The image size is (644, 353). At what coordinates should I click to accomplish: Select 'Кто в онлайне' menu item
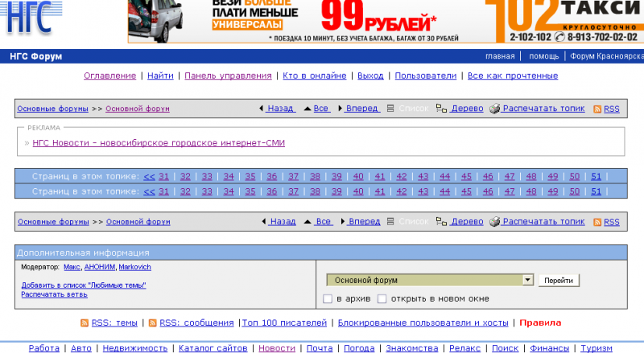315,76
